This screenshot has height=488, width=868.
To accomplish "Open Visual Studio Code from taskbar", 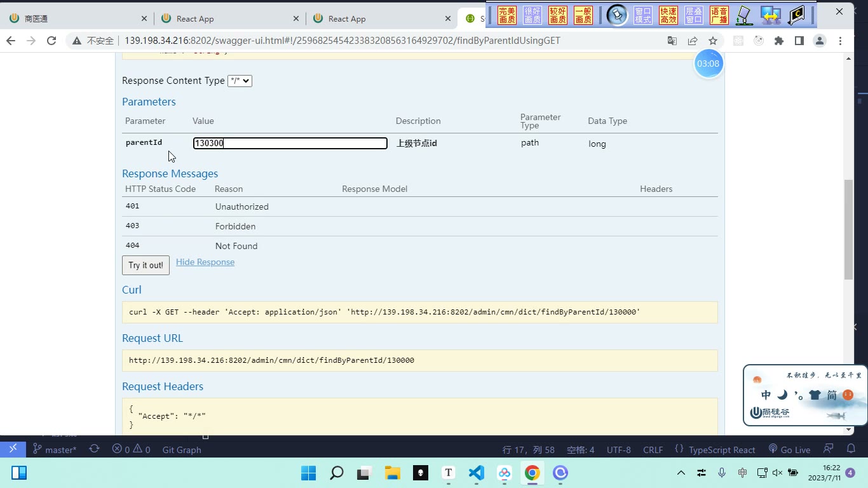I will tap(477, 473).
